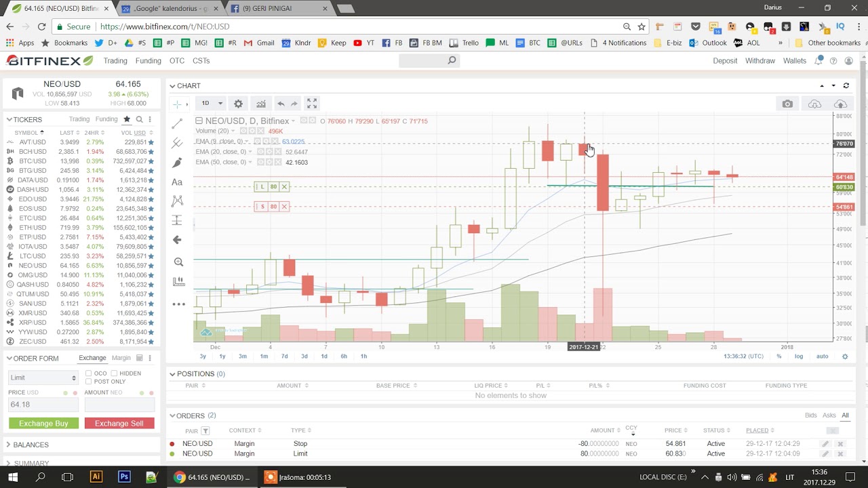
Task: Toggle the ETH/USD favorite star
Action: tap(151, 228)
